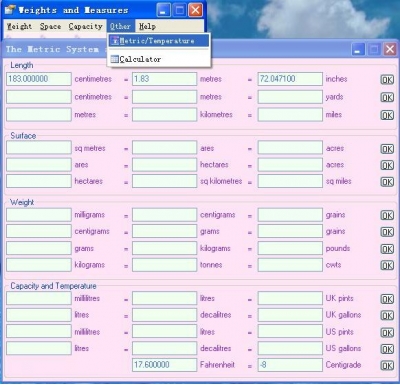Click the sq kilometres input field
The width and height of the screenshot is (400, 385).
(x=164, y=181)
